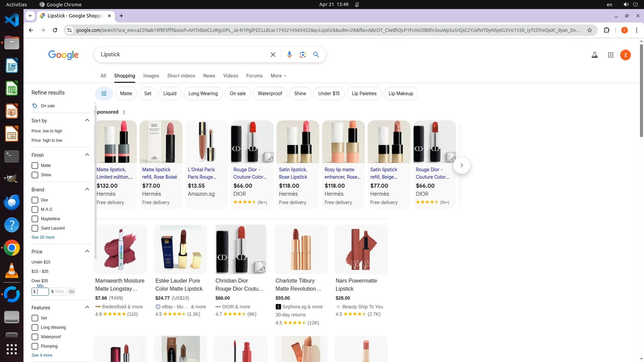Toggle the filters panel icon button
The image size is (644, 362).
[x=104, y=94]
